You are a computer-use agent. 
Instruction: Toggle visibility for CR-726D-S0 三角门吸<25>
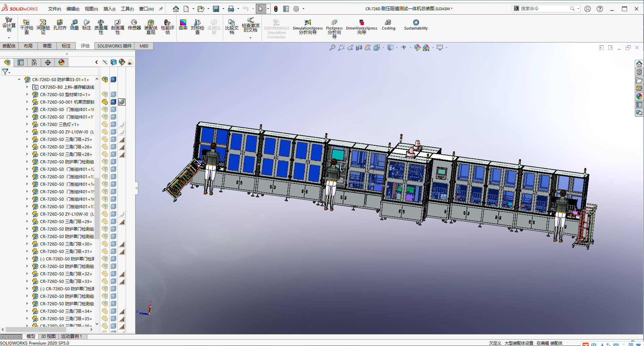point(105,139)
